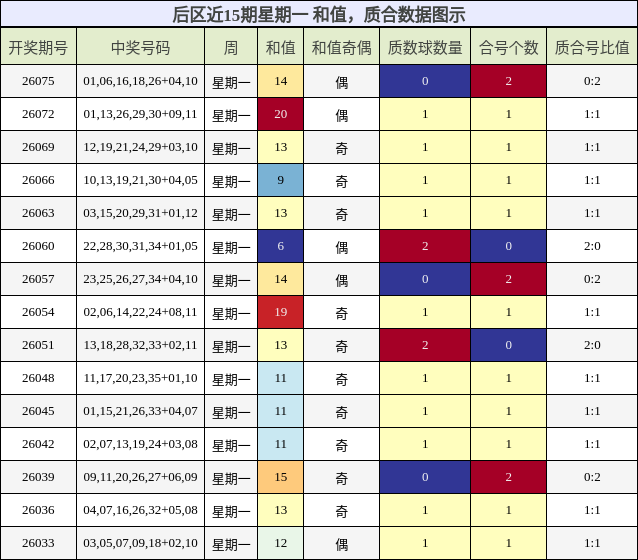Click the sum value 14 in row 26075
638x560 pixels.
tap(280, 81)
